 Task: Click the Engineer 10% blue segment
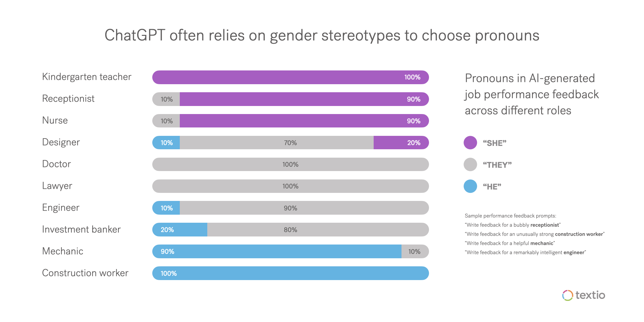coord(166,208)
